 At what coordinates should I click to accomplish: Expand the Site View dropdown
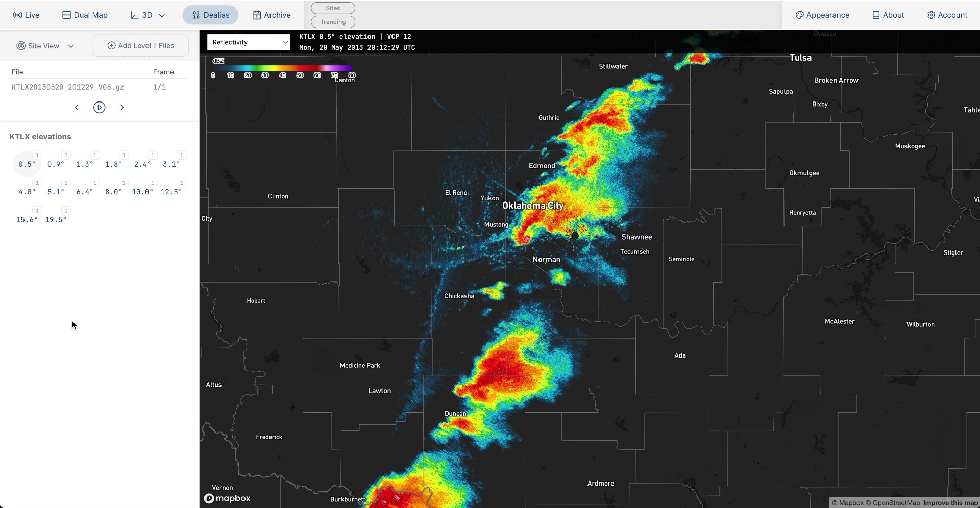point(45,46)
